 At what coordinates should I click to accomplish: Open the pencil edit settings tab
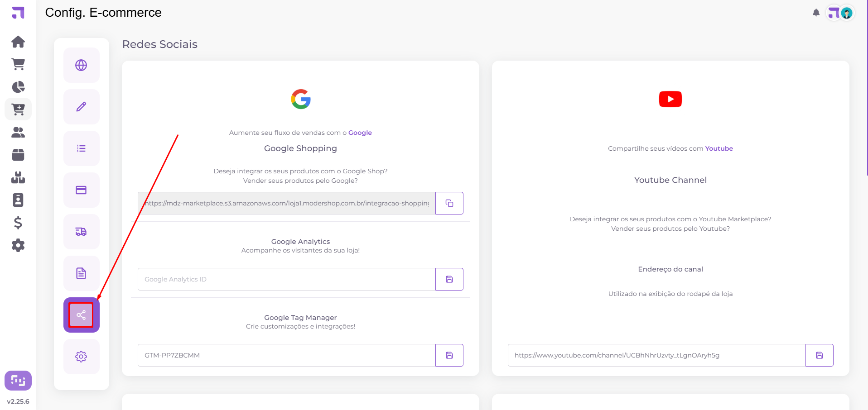81,107
